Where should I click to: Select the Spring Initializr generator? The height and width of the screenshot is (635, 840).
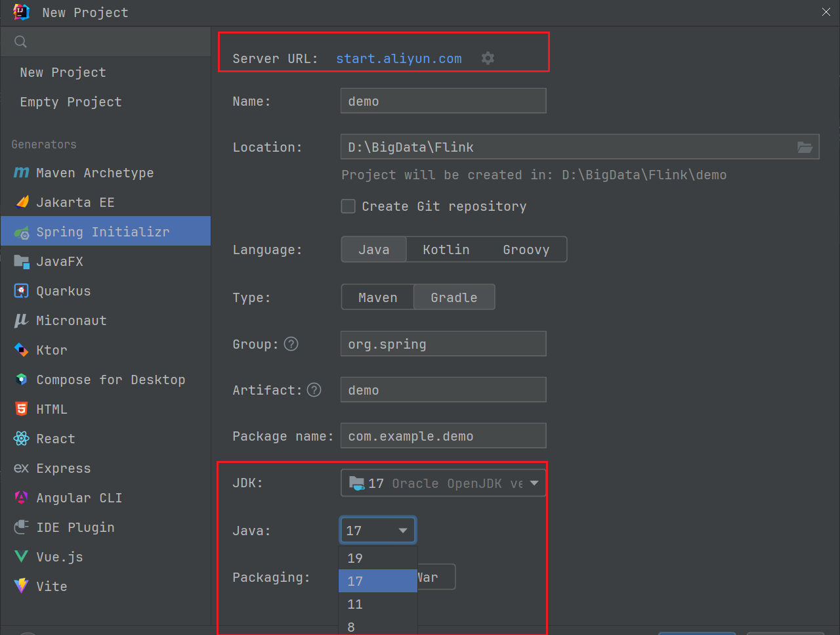106,231
